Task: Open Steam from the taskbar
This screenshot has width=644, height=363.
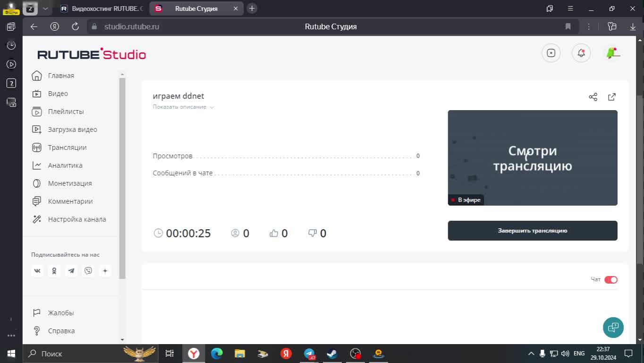Action: pos(332,354)
